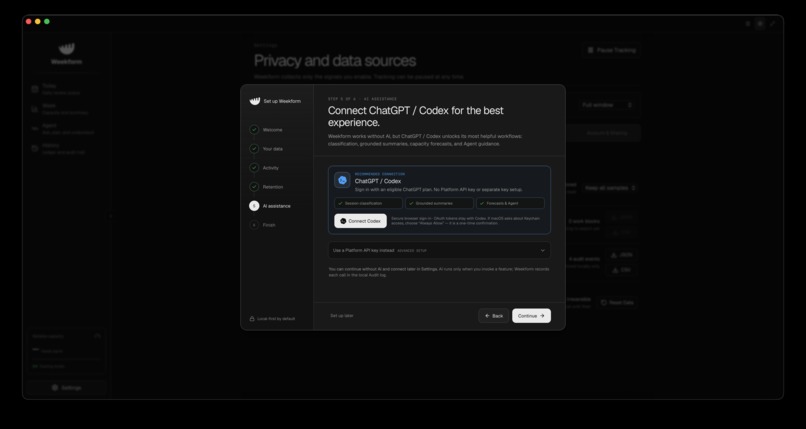This screenshot has height=429, width=806.
Task: Jump to the Finish setup step
Action: click(269, 225)
